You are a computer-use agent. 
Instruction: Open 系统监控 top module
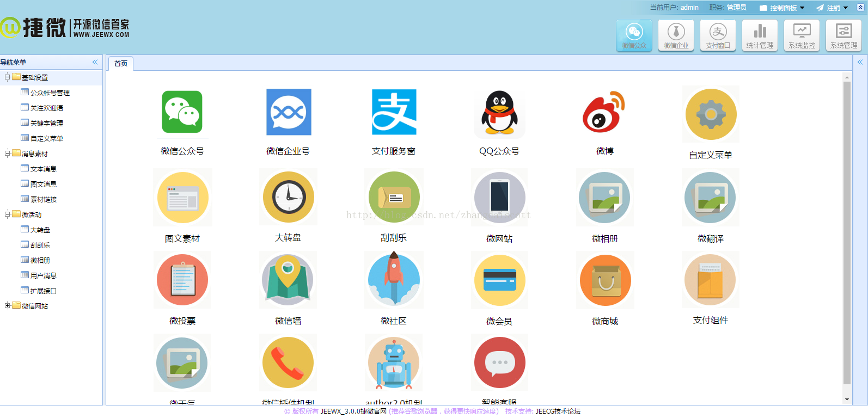tap(802, 35)
